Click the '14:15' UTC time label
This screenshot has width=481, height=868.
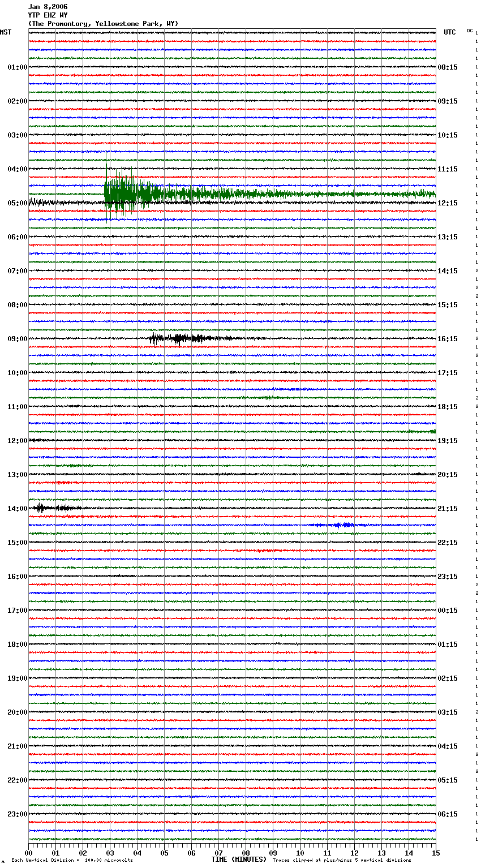click(448, 271)
